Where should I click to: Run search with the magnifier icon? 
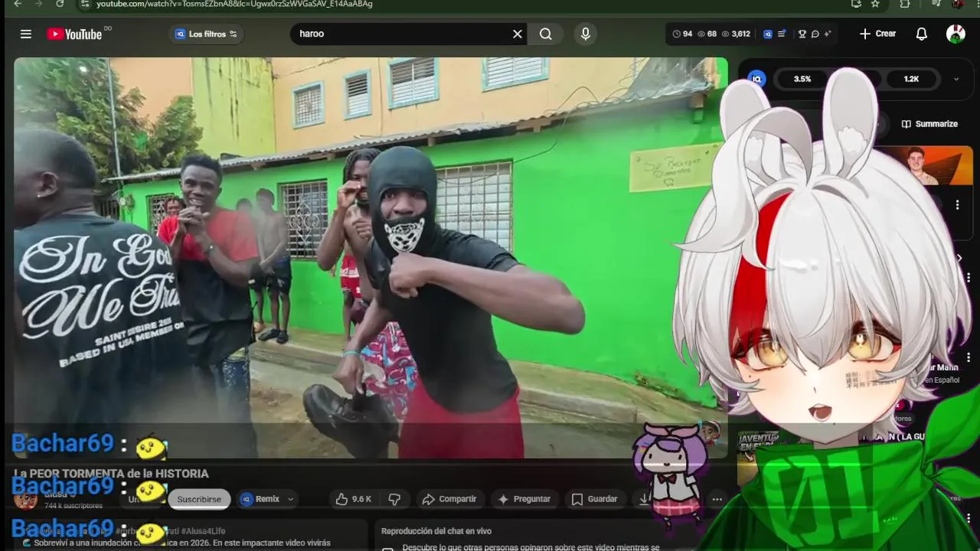point(545,34)
